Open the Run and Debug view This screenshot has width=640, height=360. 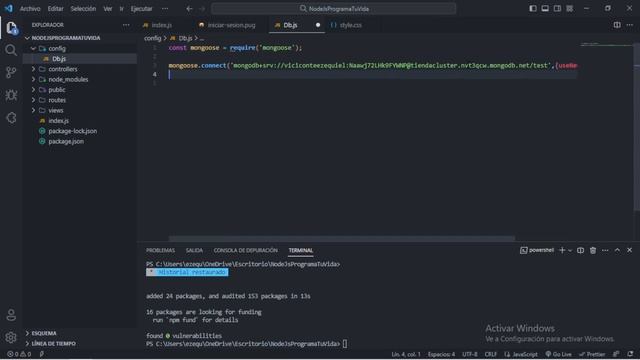coord(11,95)
